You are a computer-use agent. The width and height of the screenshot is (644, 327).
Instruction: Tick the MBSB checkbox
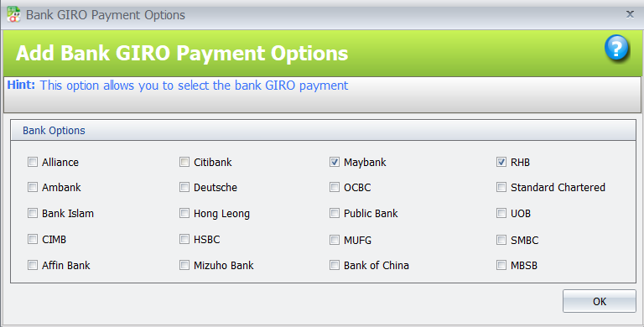pyautogui.click(x=501, y=265)
